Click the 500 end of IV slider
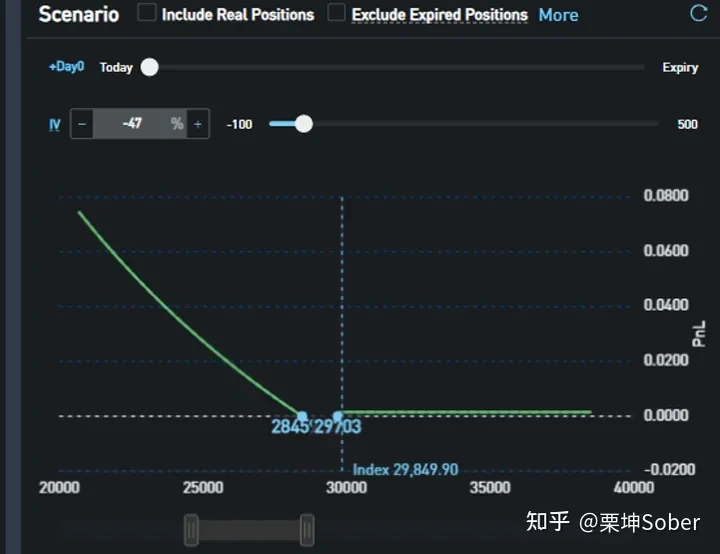 pyautogui.click(x=687, y=124)
